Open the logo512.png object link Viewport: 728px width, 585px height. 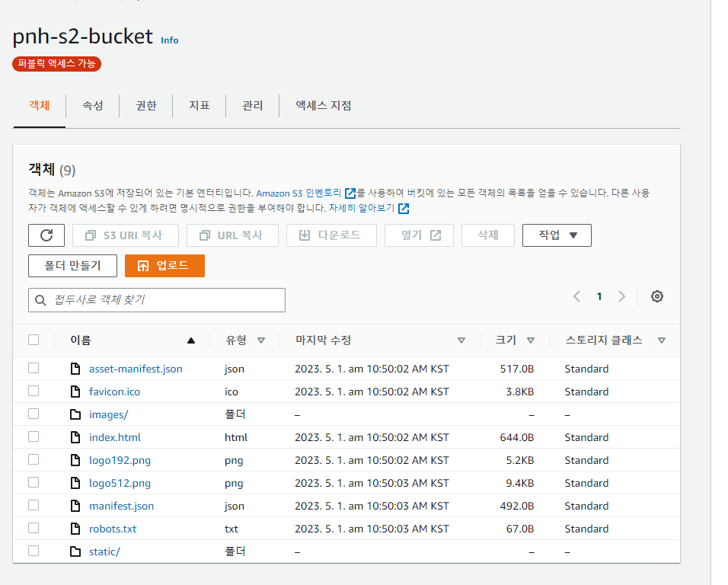120,484
